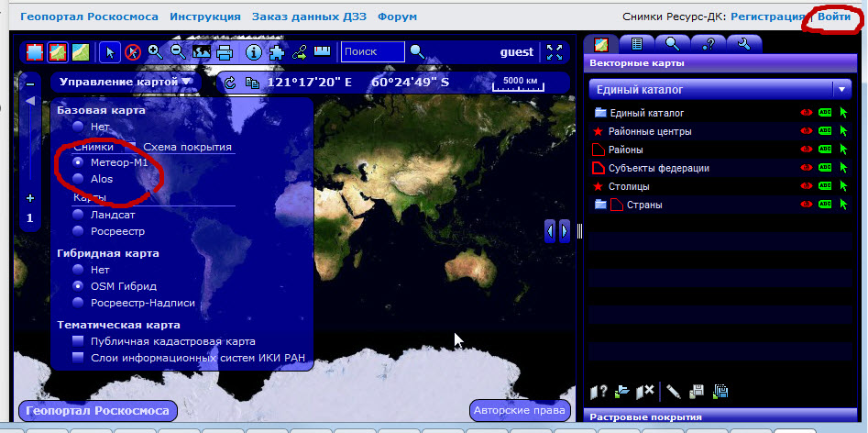Select the ruler measurement tool
This screenshot has height=433, width=868.
[x=322, y=52]
